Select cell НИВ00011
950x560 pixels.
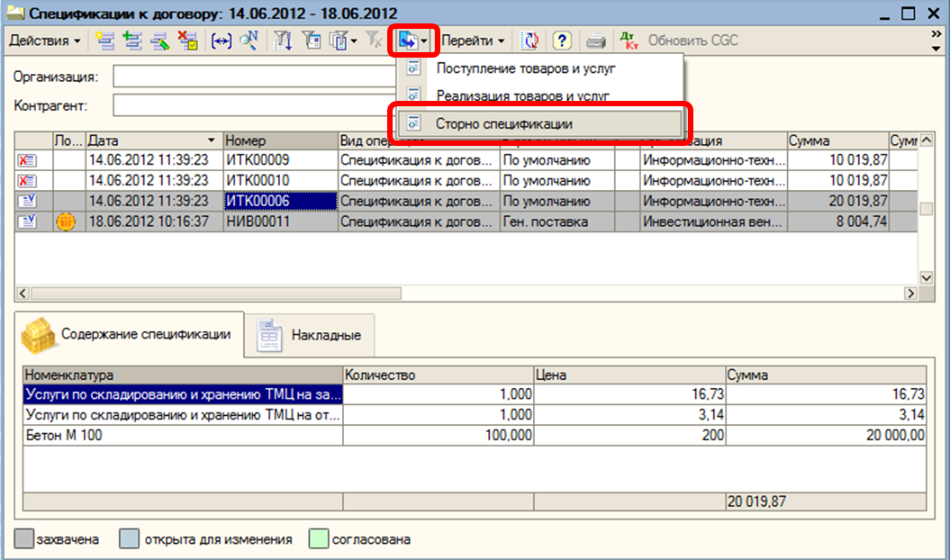tap(281, 221)
